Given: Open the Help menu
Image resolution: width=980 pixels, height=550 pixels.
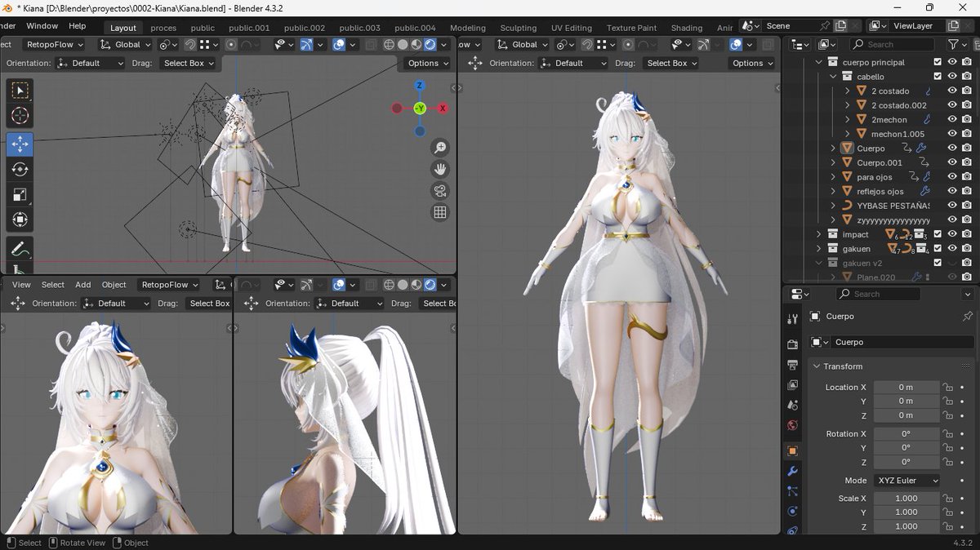Looking at the screenshot, I should tap(77, 26).
